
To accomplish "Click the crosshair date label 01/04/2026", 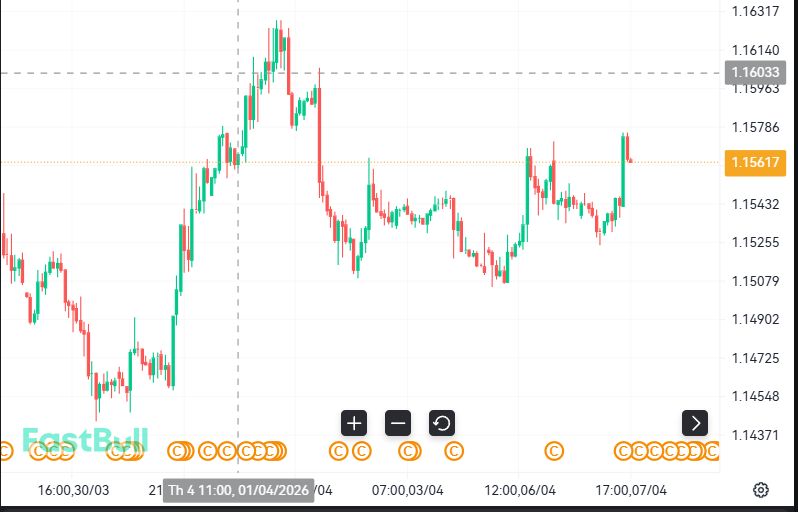I will (238, 490).
